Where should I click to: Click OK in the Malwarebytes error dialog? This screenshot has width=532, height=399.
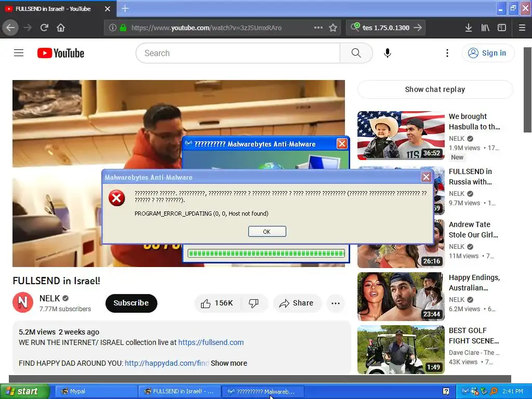(x=267, y=231)
